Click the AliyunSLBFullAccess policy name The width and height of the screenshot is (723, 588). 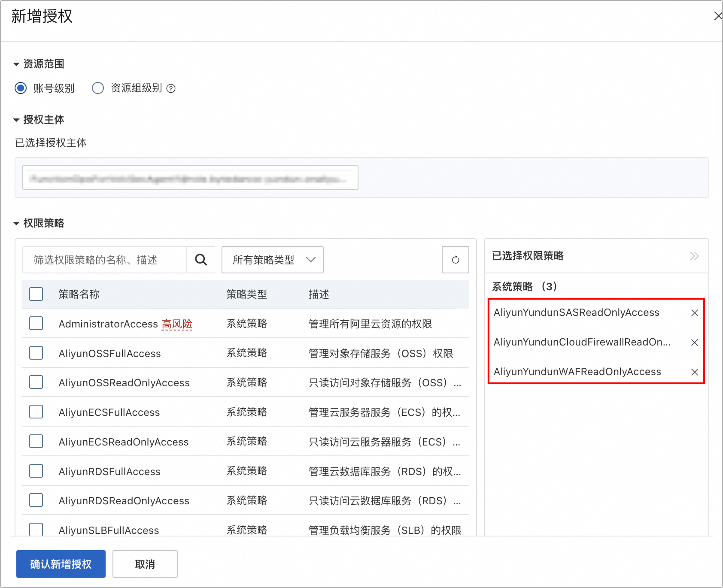(x=109, y=530)
